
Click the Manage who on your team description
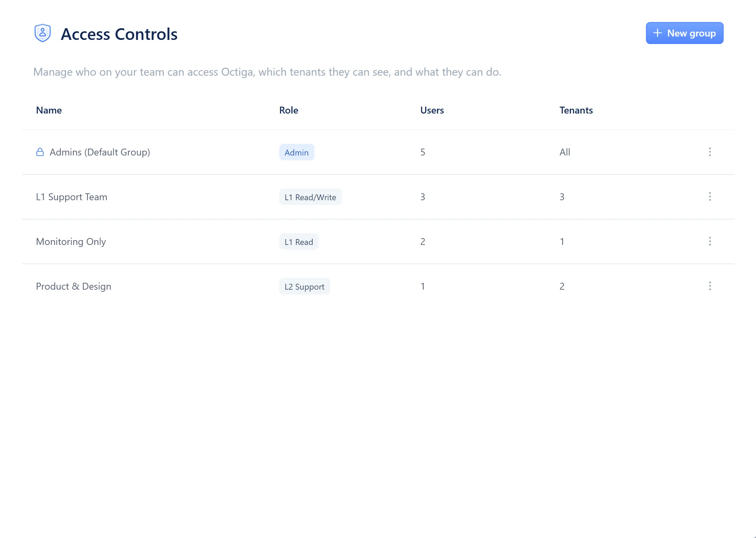pos(267,72)
